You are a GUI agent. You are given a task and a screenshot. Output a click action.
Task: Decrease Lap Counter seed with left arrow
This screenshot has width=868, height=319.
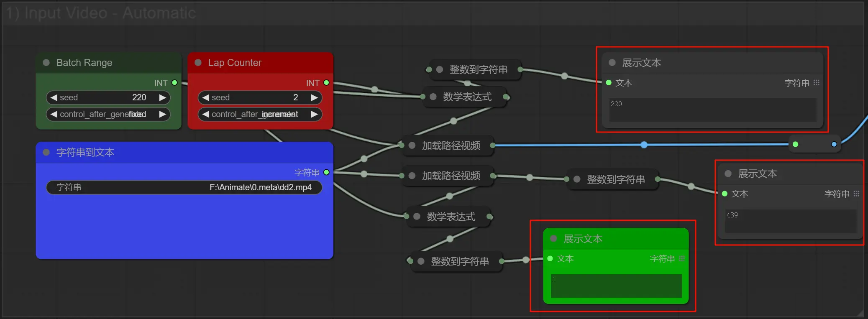205,97
